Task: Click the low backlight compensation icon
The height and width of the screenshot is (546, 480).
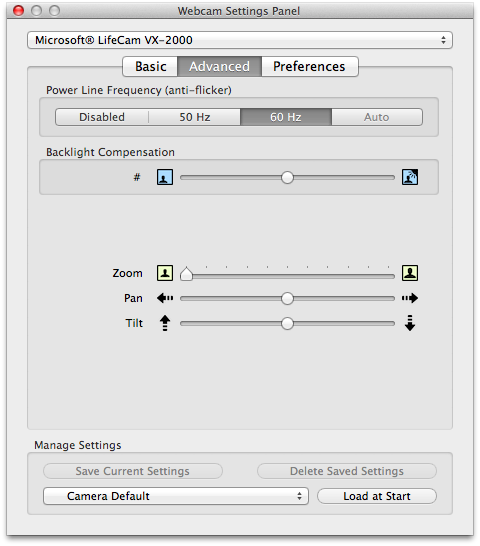Action: 165,177
